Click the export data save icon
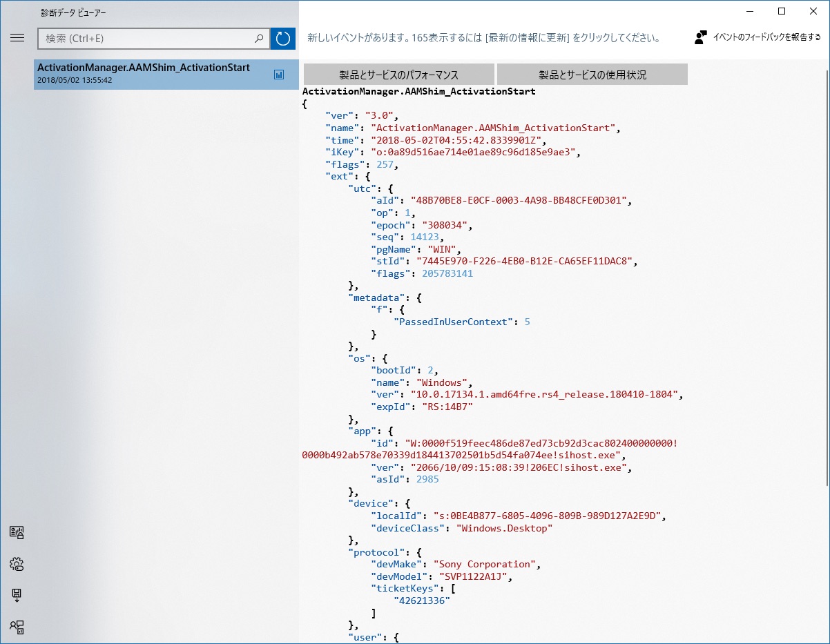 (x=17, y=595)
